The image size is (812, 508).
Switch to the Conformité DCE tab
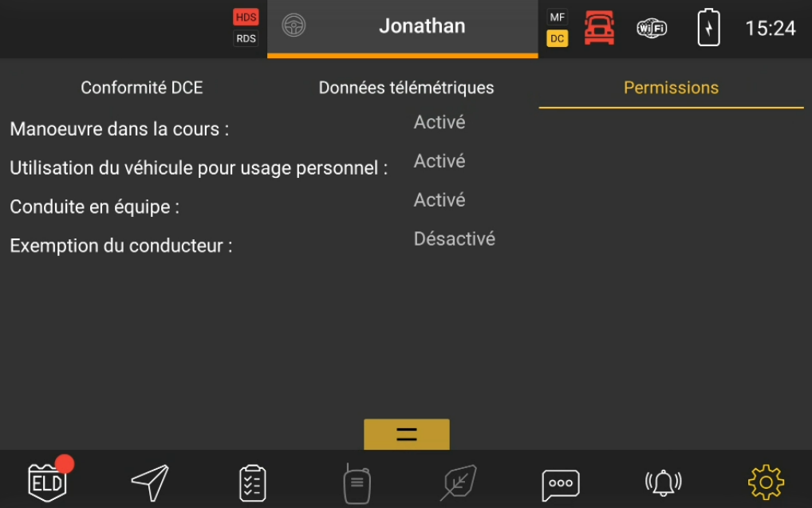point(142,88)
